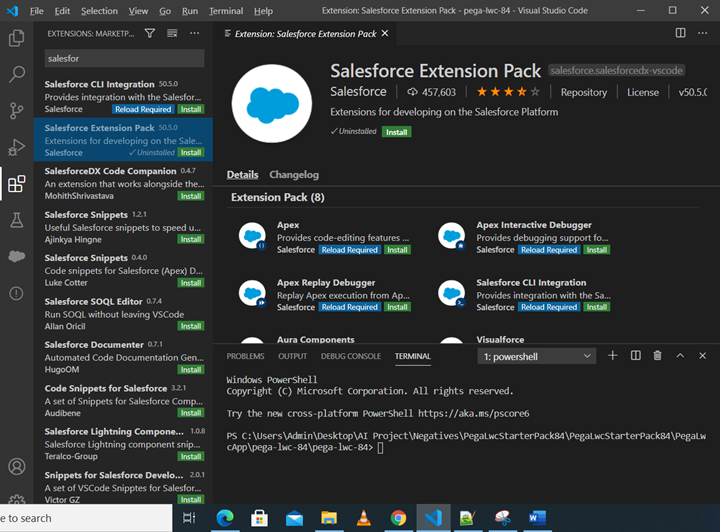Open the Extensions view icon

pos(17,184)
